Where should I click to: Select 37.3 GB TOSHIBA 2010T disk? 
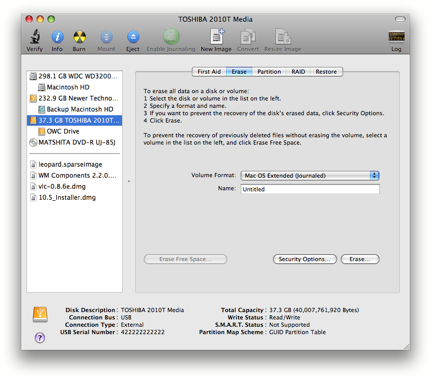click(75, 120)
